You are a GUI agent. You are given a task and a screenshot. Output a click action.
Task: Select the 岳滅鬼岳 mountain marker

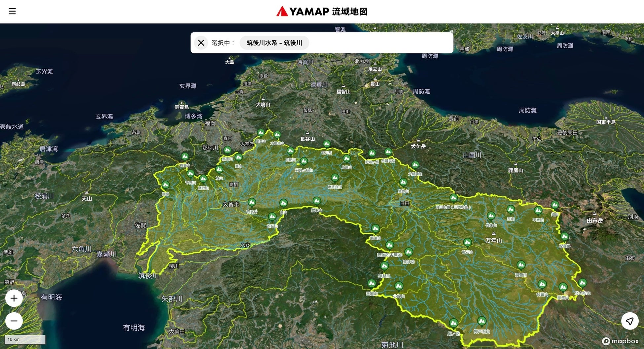point(388,152)
